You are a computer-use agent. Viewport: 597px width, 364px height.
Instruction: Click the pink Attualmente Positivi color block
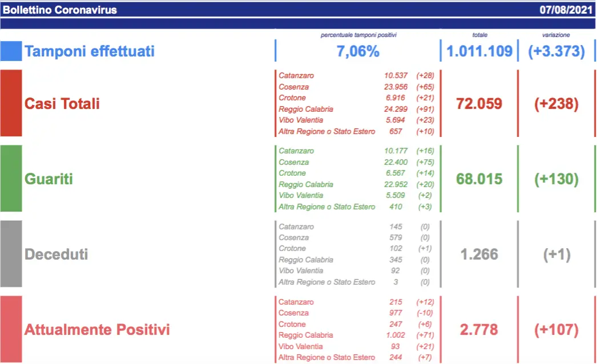click(x=11, y=329)
